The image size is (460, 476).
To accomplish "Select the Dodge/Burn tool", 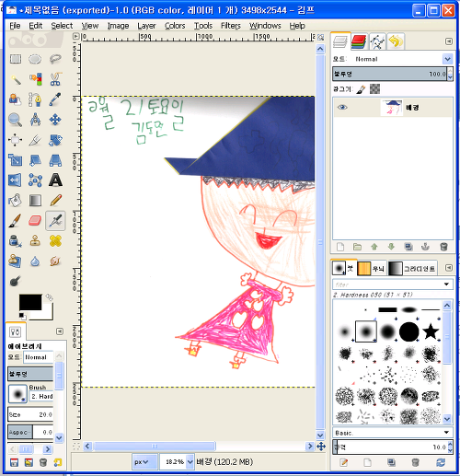I will (x=16, y=281).
